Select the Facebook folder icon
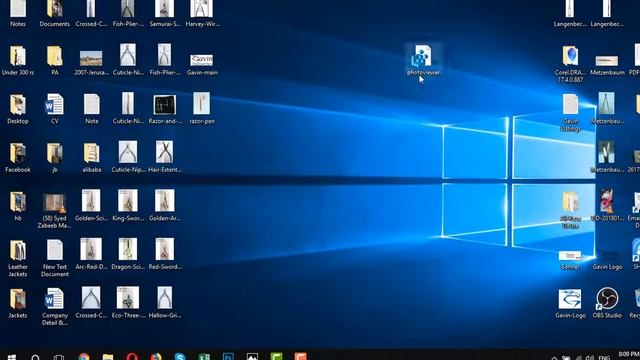Viewport: 640px width, 360px height. tap(18, 157)
